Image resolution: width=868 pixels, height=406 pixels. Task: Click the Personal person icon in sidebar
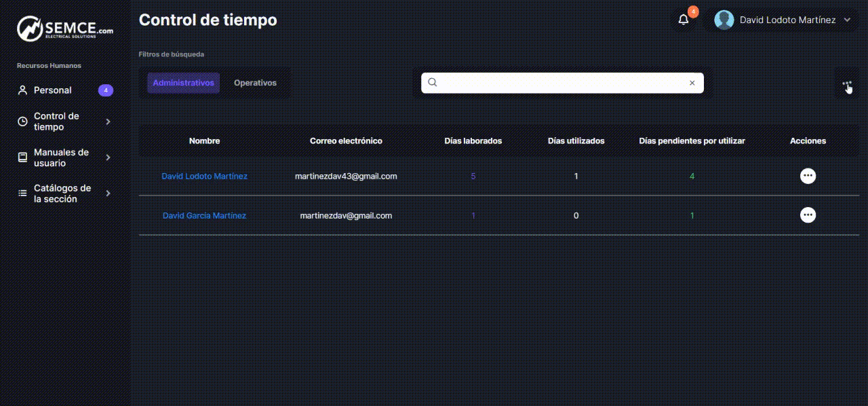tap(22, 90)
